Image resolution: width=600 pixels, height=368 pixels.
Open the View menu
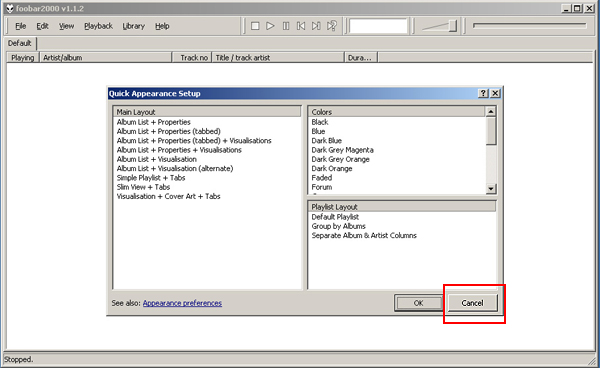tap(66, 26)
